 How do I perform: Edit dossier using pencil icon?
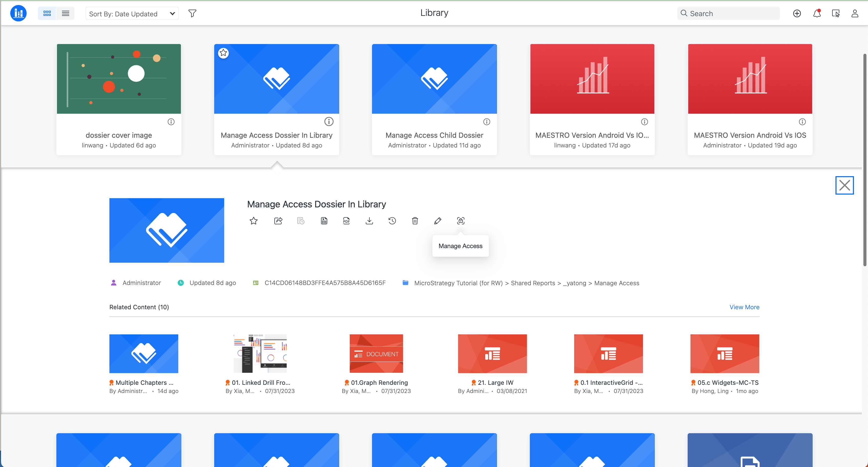click(x=438, y=221)
